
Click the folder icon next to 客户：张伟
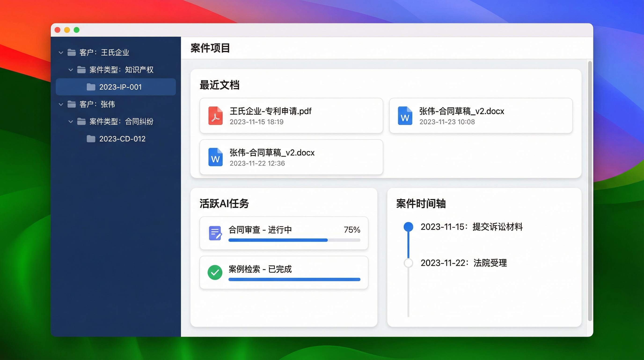coord(72,104)
